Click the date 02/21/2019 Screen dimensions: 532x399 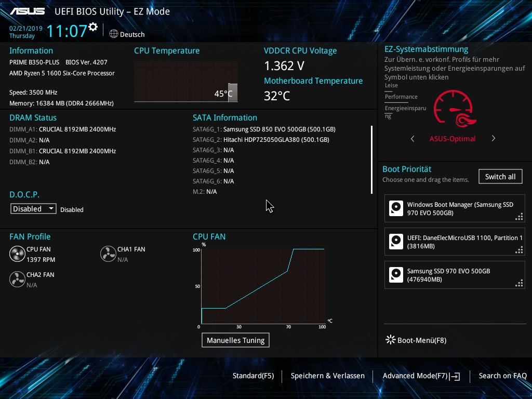point(26,29)
